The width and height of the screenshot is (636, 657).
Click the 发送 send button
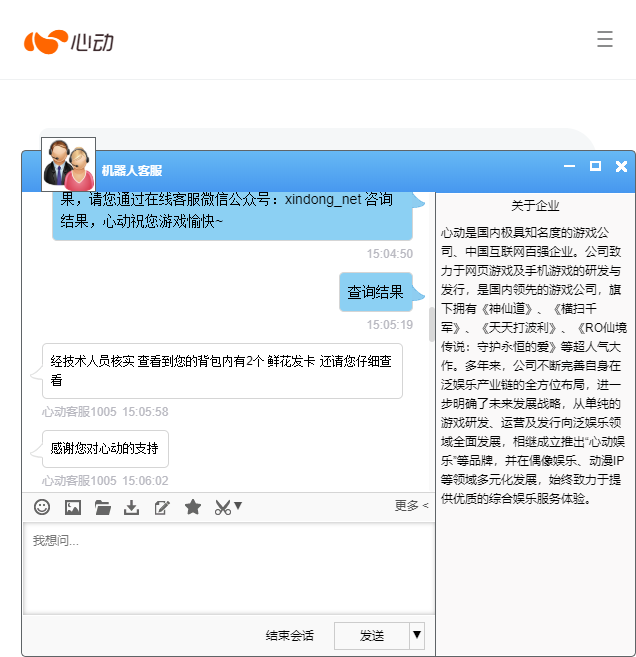click(x=372, y=636)
